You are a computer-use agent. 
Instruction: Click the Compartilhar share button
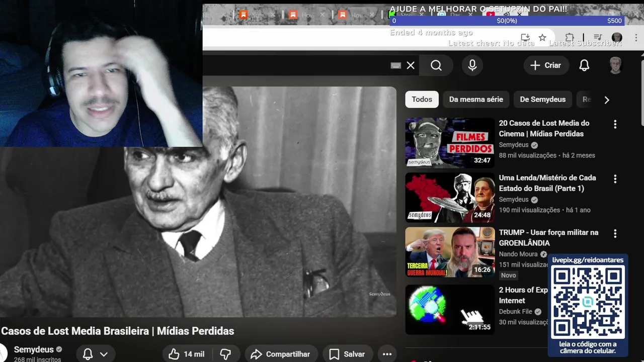point(281,354)
